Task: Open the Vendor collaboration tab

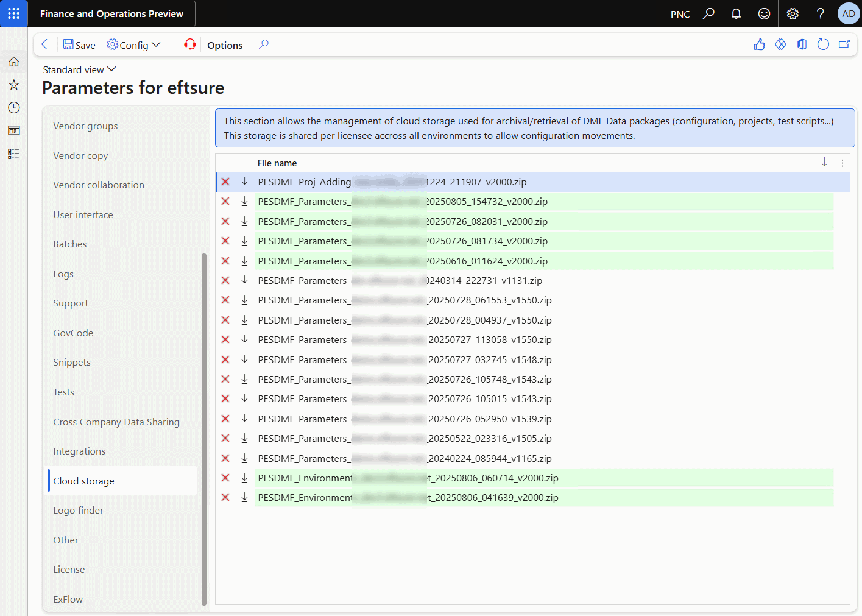Action: click(99, 185)
